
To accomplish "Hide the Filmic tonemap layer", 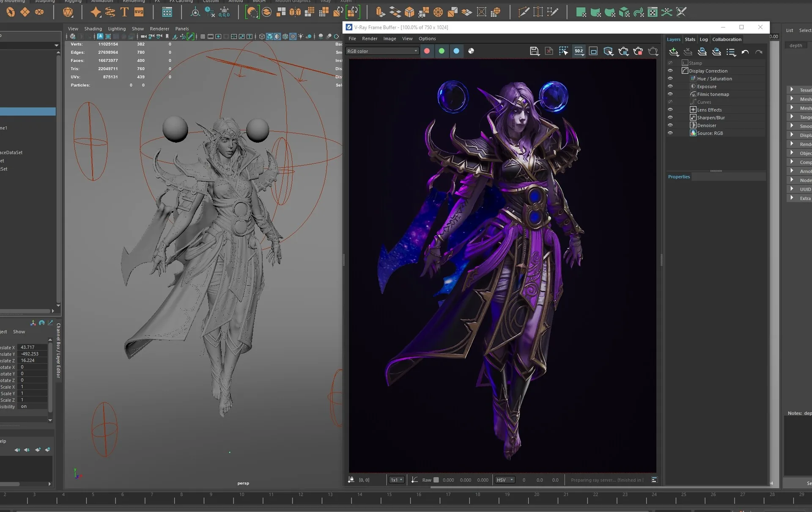I will 670,94.
